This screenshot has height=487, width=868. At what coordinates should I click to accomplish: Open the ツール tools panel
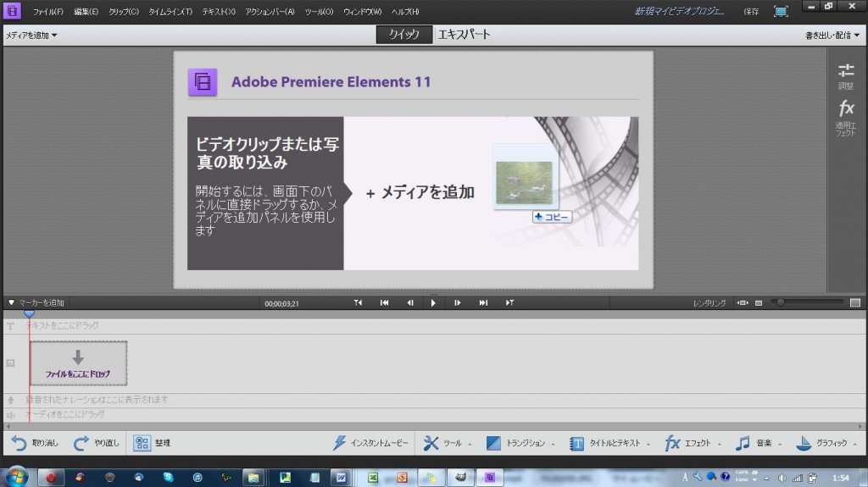[x=447, y=443]
